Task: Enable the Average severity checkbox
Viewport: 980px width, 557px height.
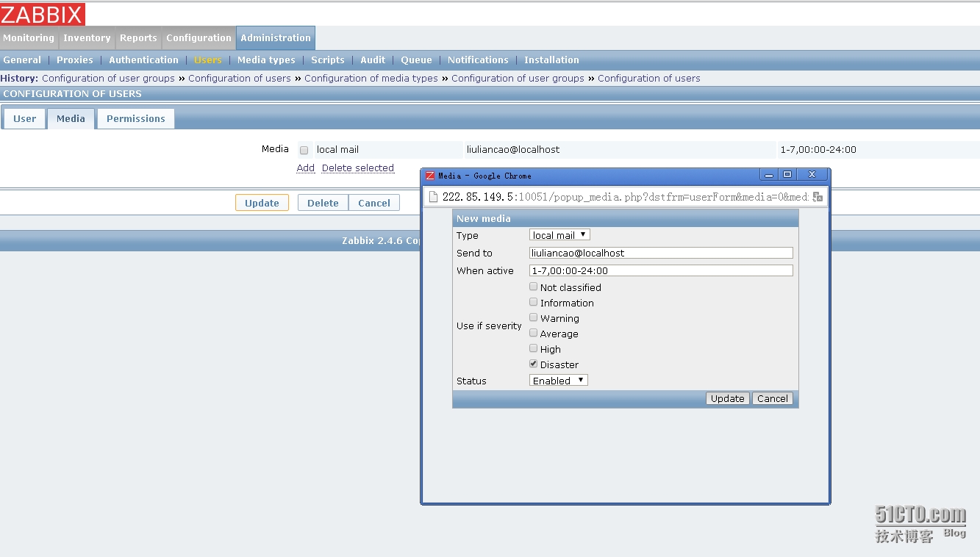Action: tap(534, 333)
